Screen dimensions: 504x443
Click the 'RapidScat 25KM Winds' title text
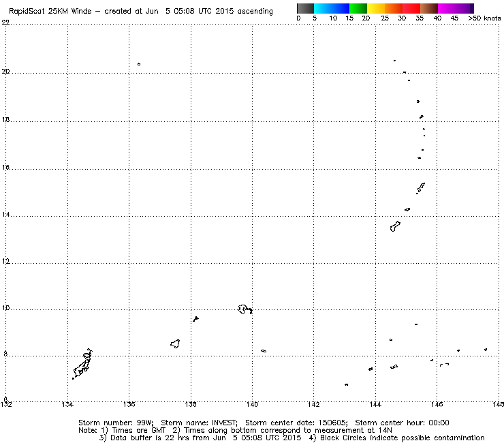[50, 12]
